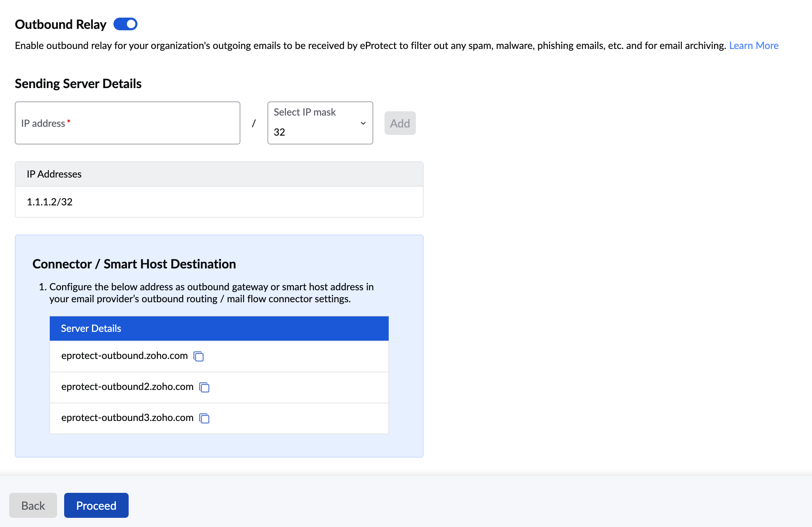Select IP Addresses panel header
This screenshot has height=527, width=812.
[x=220, y=173]
